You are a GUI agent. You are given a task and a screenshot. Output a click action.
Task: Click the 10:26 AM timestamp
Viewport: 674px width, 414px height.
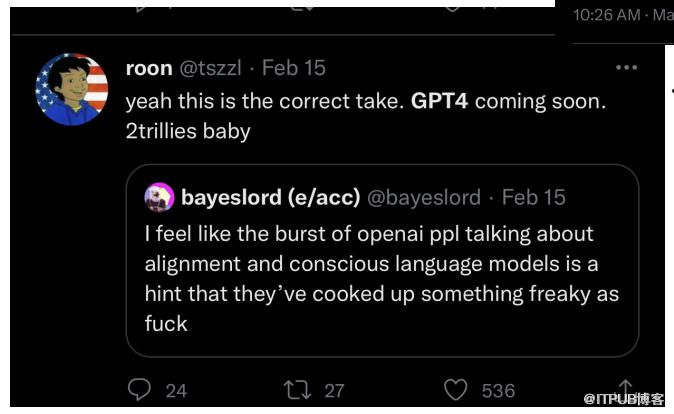[x=608, y=16]
